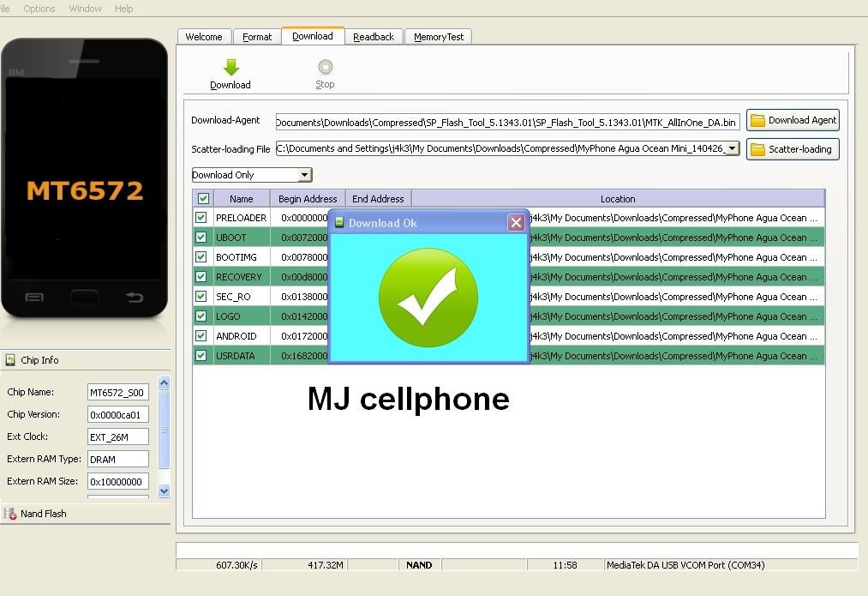Click the Download-Agent file path field
The height and width of the screenshot is (596, 868).
click(506, 123)
